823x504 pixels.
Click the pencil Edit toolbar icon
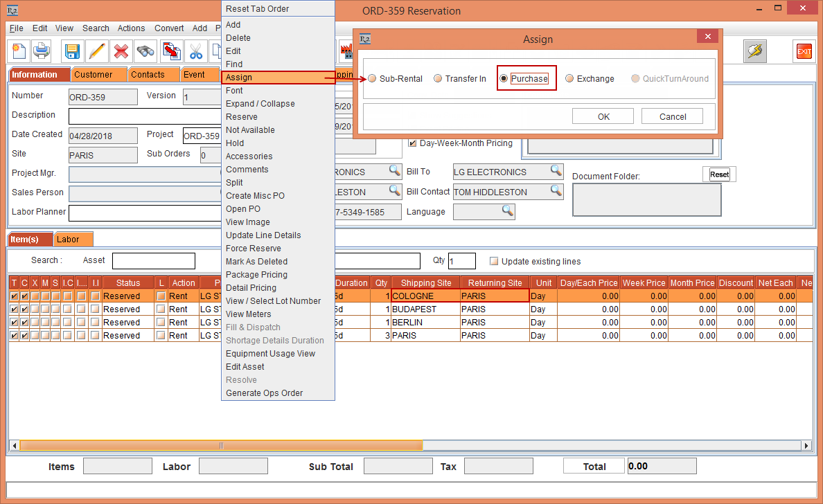97,51
